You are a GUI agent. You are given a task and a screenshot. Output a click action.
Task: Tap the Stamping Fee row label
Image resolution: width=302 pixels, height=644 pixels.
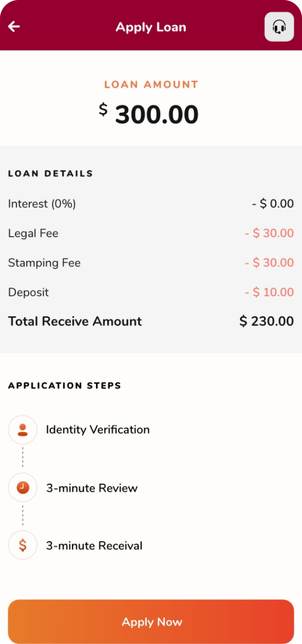pos(44,263)
